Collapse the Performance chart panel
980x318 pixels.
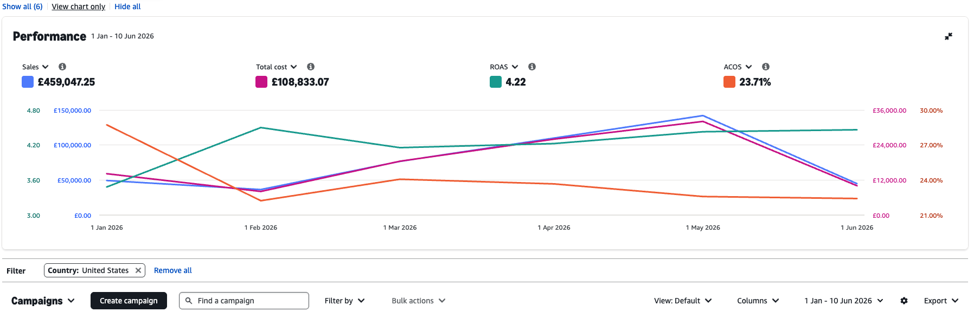949,36
